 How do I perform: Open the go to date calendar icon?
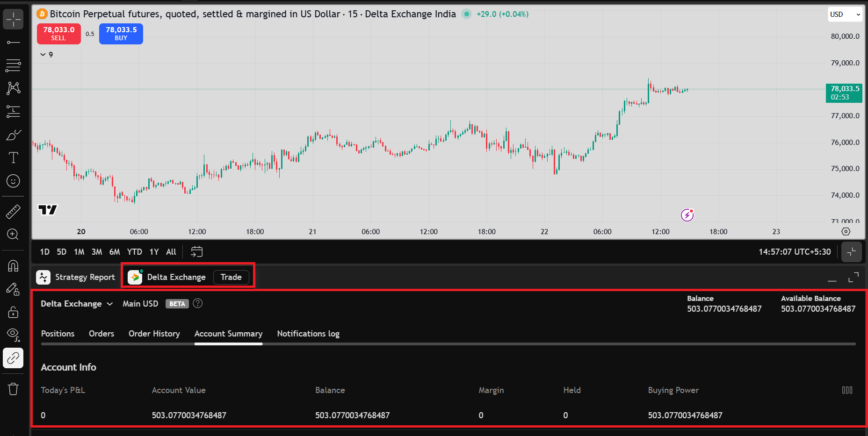[x=197, y=252]
